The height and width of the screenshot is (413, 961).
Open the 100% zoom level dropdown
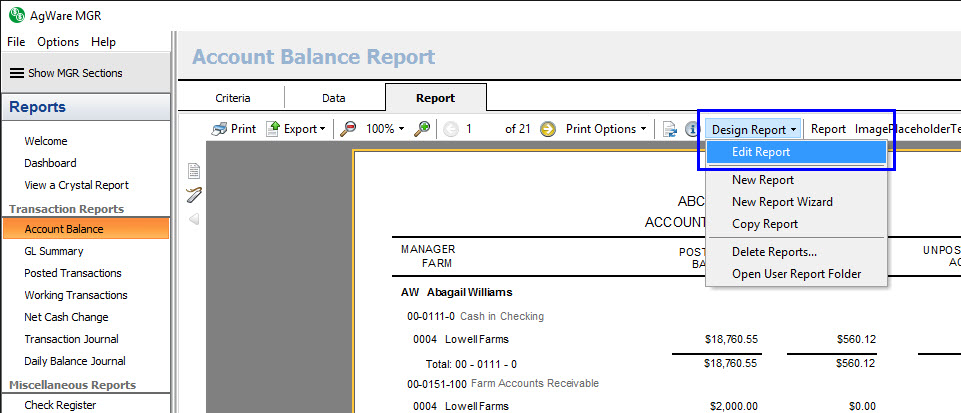385,129
